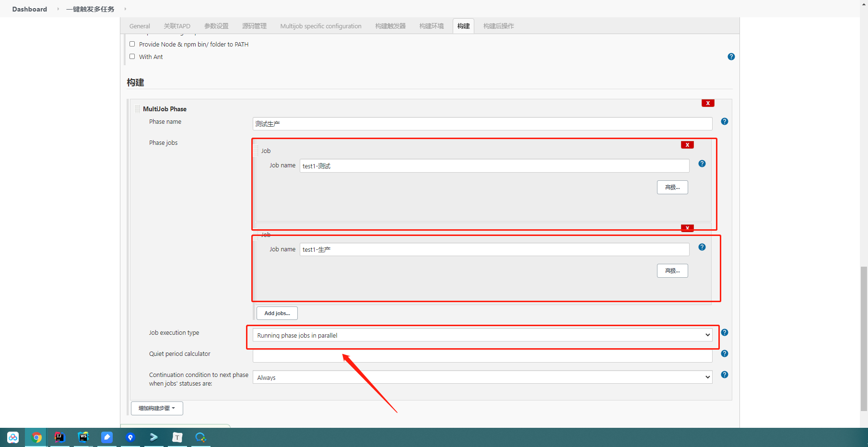This screenshot has width=868, height=447.
Task: Open the blue keyhole app in taskbar
Action: (130, 437)
